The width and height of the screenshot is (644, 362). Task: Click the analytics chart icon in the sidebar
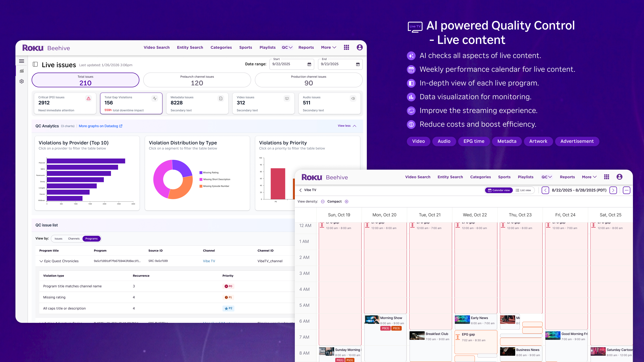(22, 71)
